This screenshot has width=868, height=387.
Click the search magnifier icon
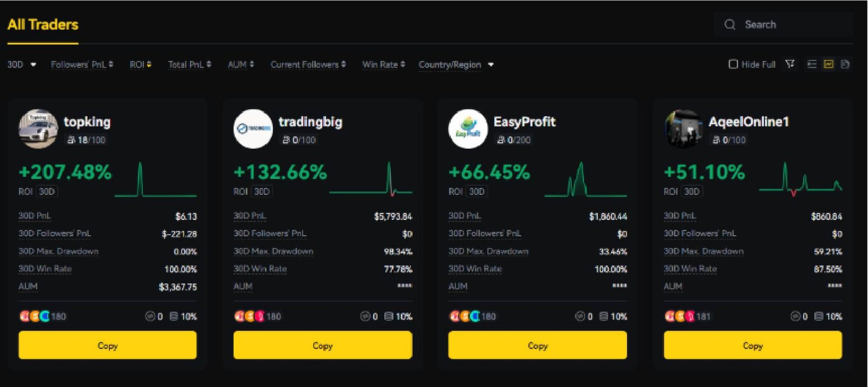click(730, 24)
